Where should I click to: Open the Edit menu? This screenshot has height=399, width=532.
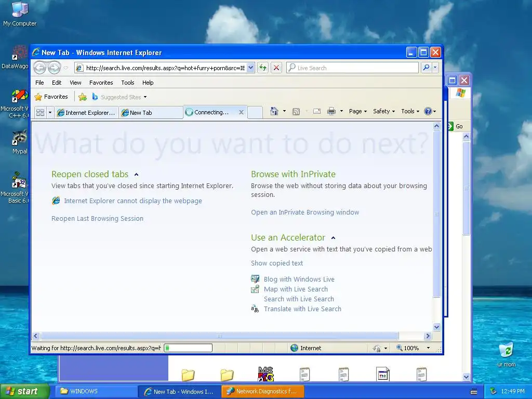[x=57, y=83]
